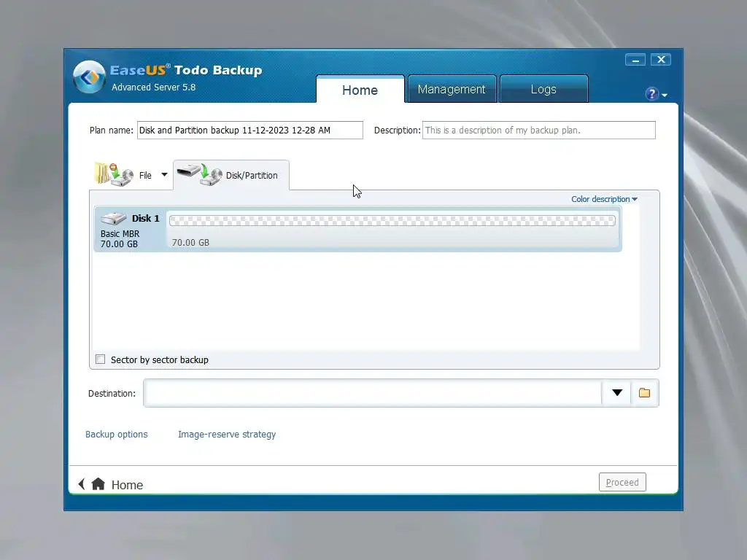Screen dimensions: 747x560
Task: Click into the Description field
Action: [x=539, y=130]
